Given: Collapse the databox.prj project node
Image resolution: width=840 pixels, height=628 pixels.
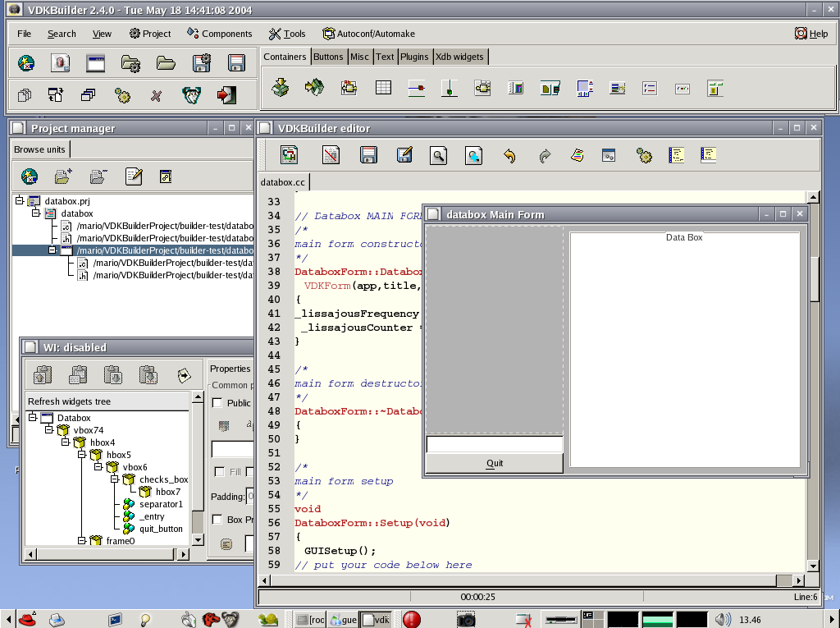Looking at the screenshot, I should pyautogui.click(x=20, y=200).
